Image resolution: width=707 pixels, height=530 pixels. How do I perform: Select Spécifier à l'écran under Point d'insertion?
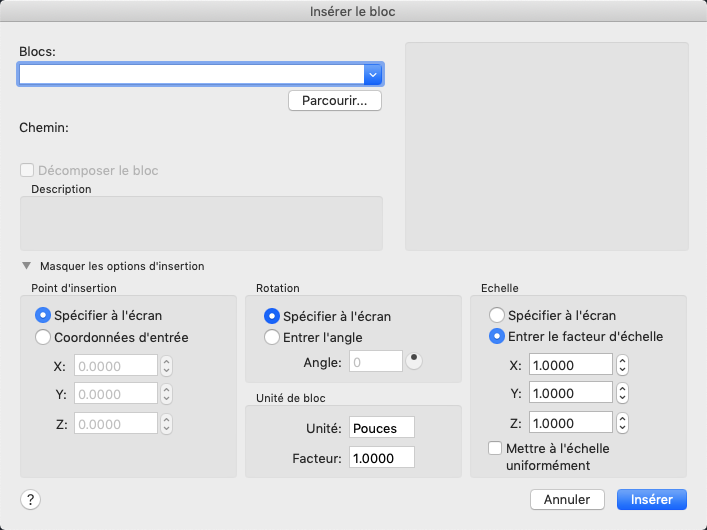pyautogui.click(x=43, y=314)
